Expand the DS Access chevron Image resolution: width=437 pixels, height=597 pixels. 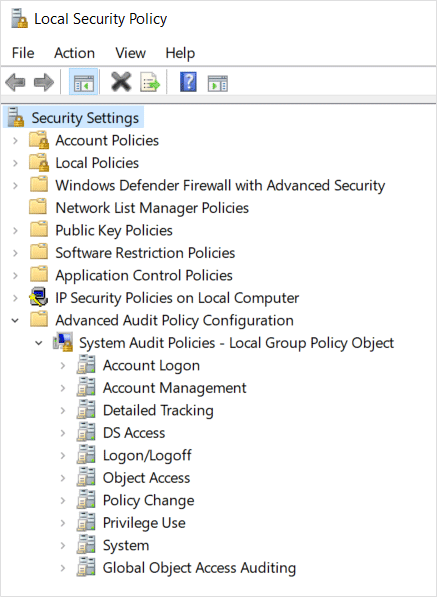tap(63, 433)
